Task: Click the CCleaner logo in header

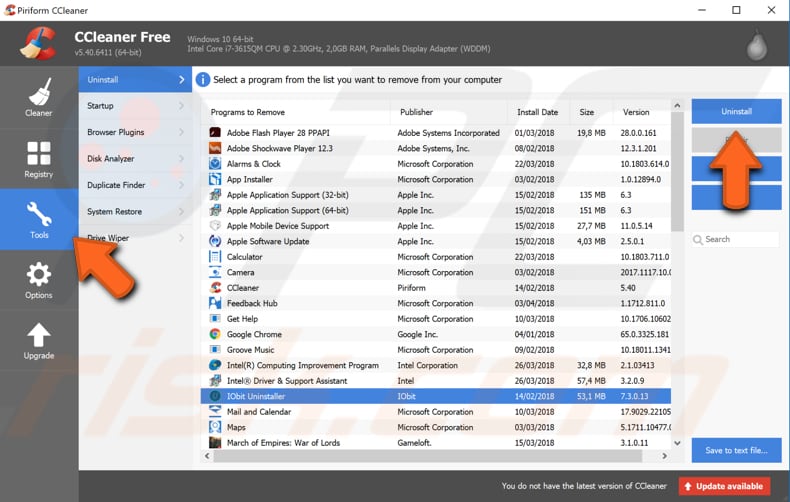Action: 38,43
